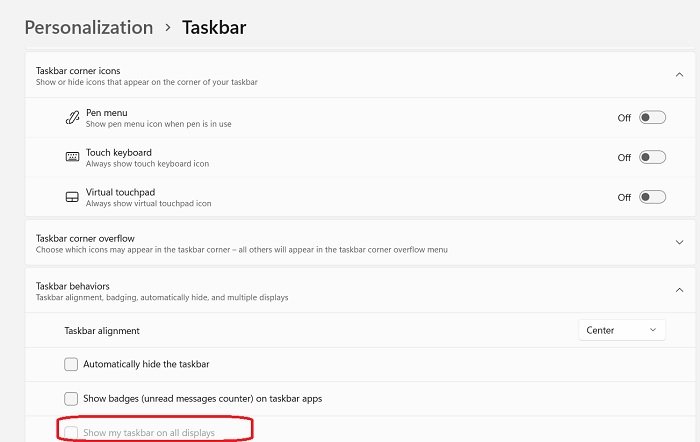This screenshot has width=700, height=442.
Task: Click the Taskbar corner icons heading
Action: 76,71
